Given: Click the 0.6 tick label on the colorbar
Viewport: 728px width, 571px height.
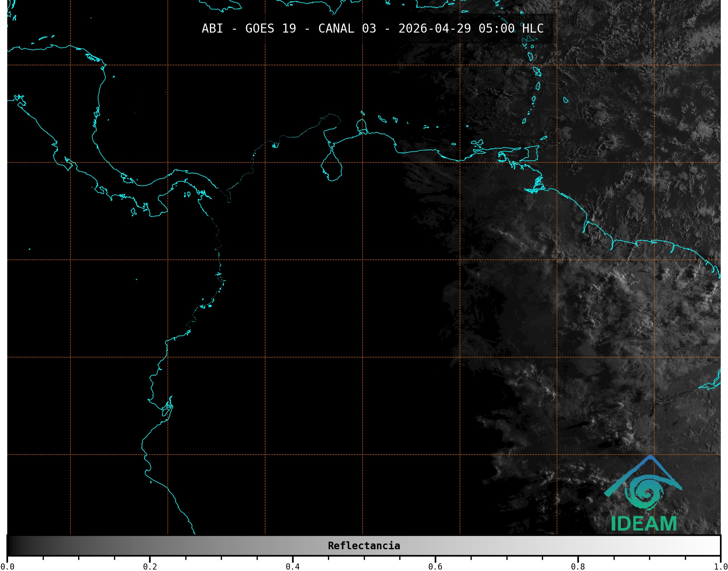Looking at the screenshot, I should click(x=435, y=566).
